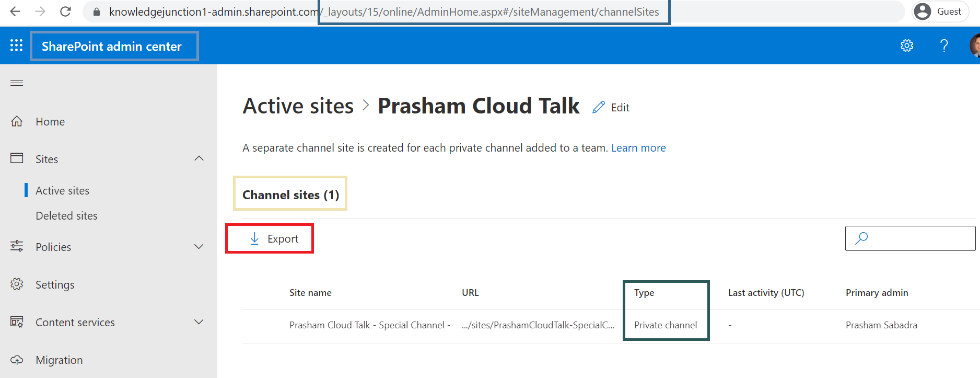The image size is (980, 378).
Task: Click the Sites window icon
Action: (17, 158)
